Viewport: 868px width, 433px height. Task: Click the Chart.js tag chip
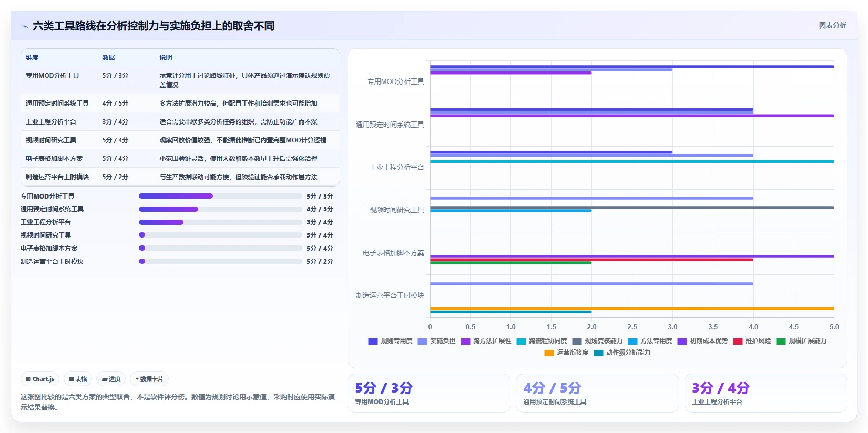(x=40, y=379)
